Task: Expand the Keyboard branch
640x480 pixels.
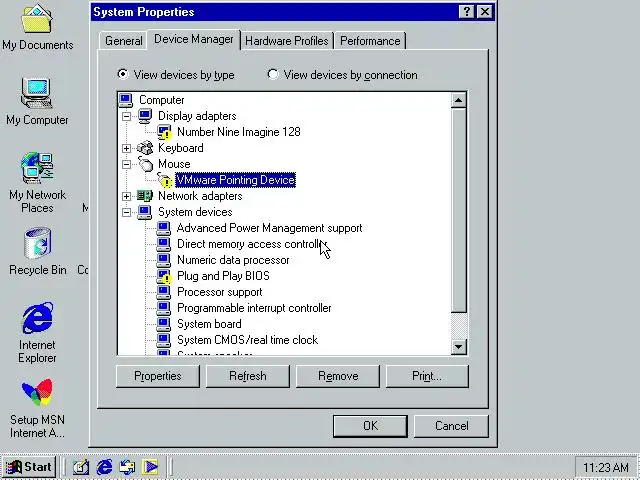Action: click(127, 148)
